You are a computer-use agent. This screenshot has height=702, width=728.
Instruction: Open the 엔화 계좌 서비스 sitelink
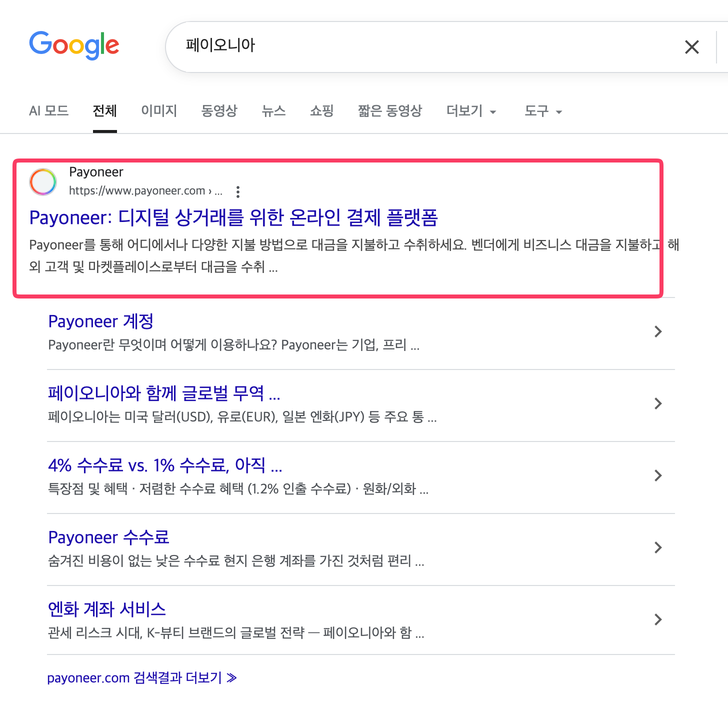[x=106, y=609]
